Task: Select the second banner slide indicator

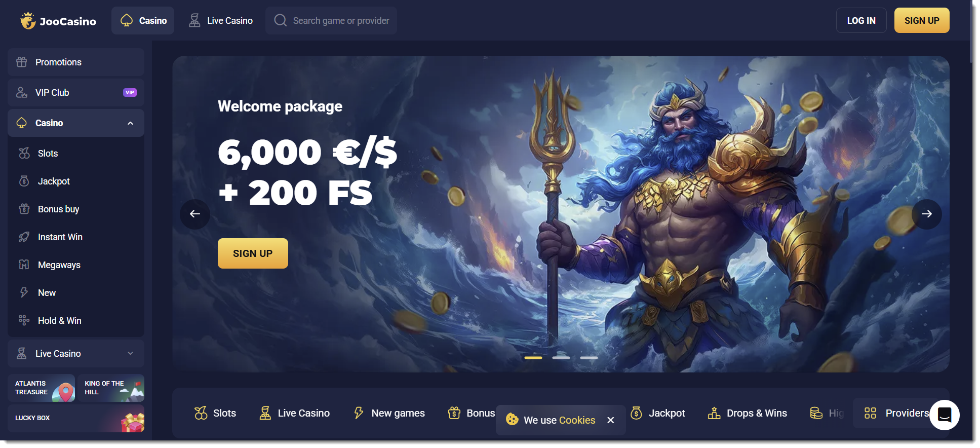Action: [561, 358]
